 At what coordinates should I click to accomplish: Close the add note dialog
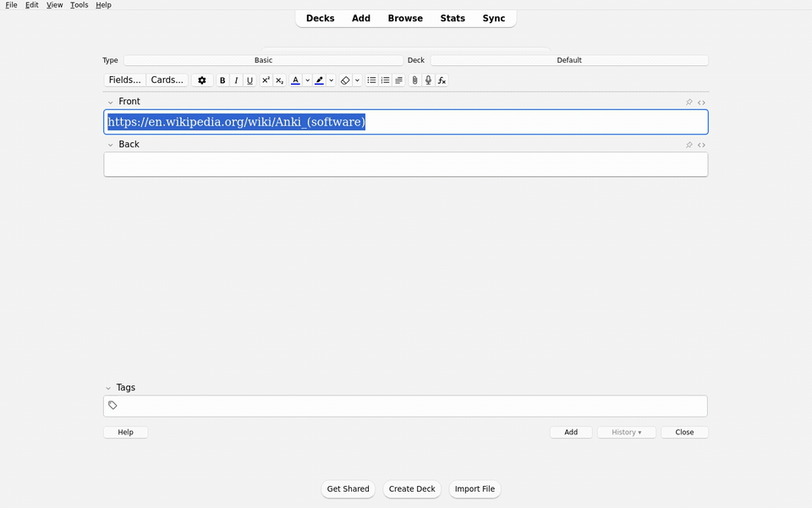(x=684, y=433)
